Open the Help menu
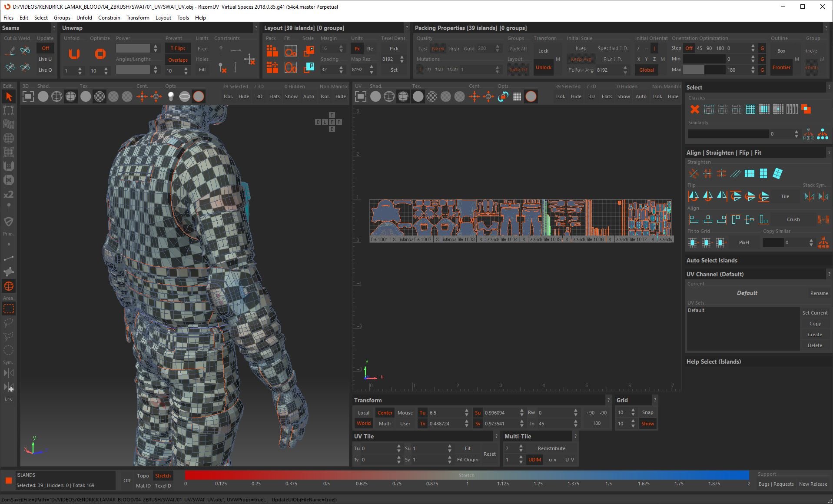The width and height of the screenshot is (833, 504). click(x=200, y=18)
